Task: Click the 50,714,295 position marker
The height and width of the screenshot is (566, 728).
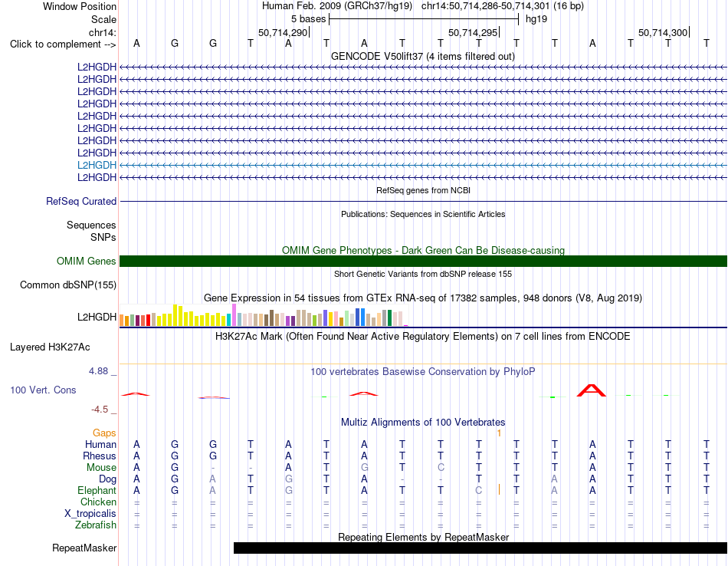Action: 473,32
